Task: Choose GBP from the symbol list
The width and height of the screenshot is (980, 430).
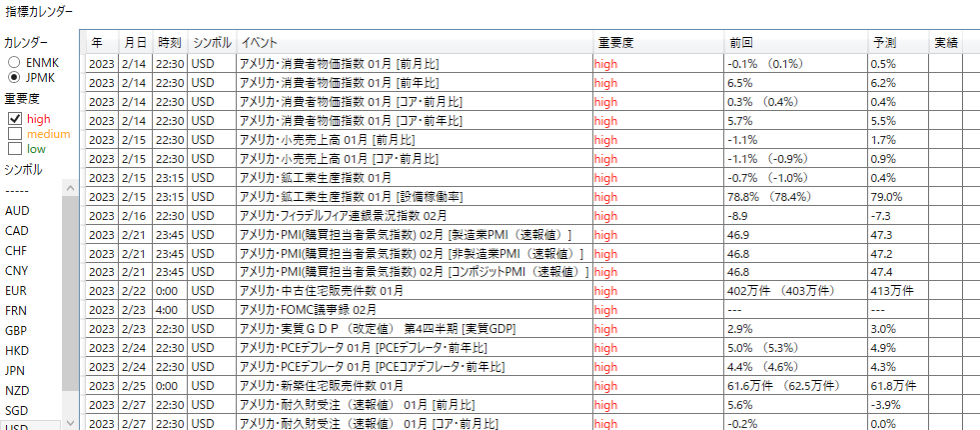Action: click(16, 331)
